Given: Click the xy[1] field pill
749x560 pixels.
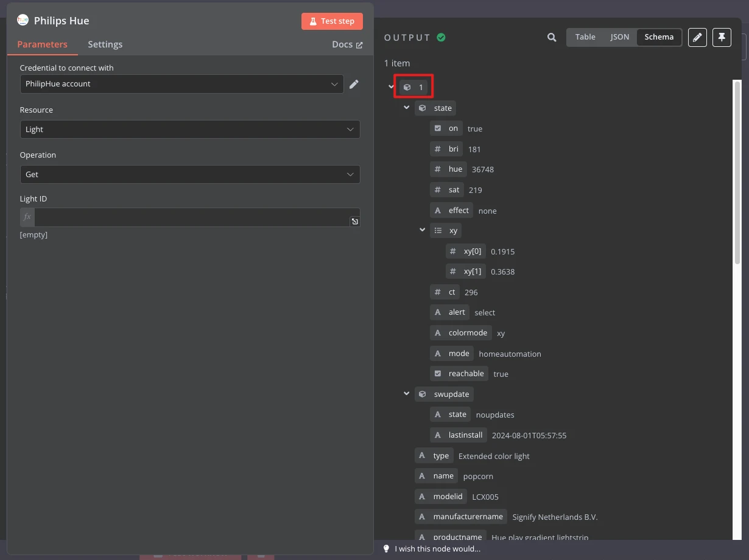Looking at the screenshot, I should pos(466,271).
